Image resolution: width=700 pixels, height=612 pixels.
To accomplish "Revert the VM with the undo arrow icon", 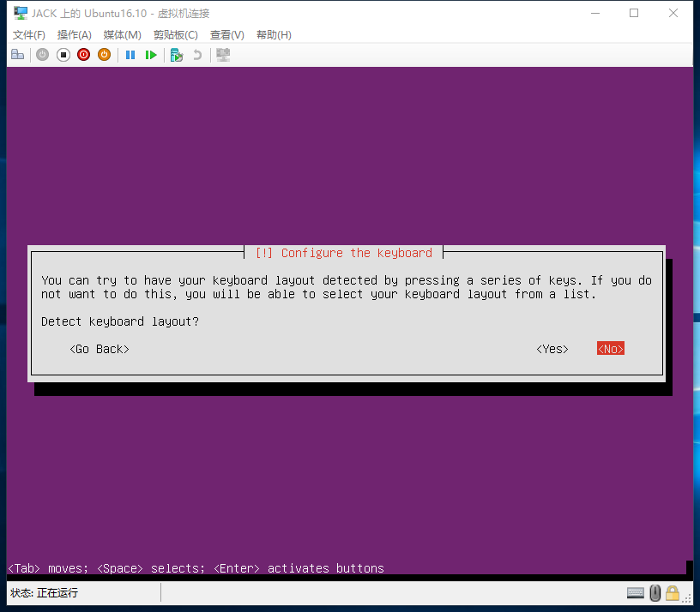I will pyautogui.click(x=197, y=55).
